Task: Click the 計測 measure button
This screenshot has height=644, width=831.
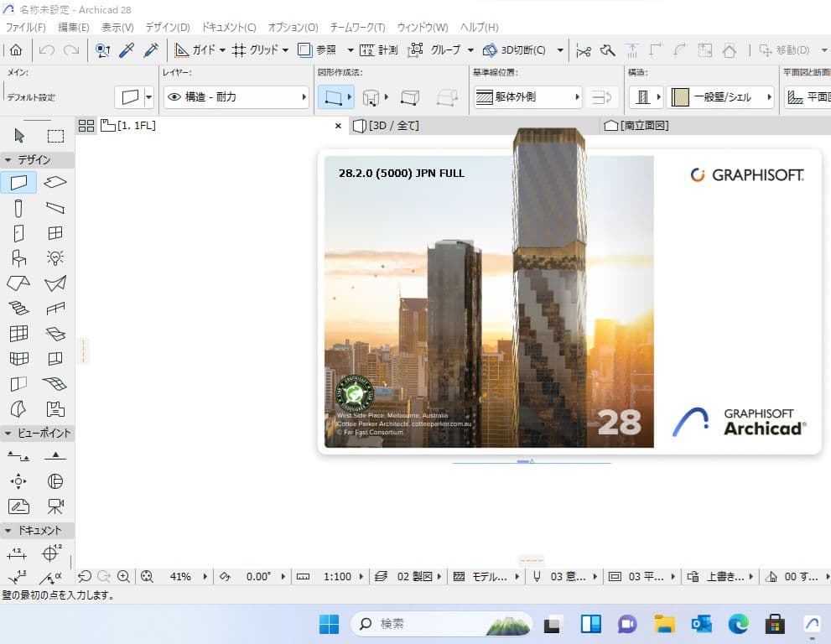Action: (x=379, y=50)
